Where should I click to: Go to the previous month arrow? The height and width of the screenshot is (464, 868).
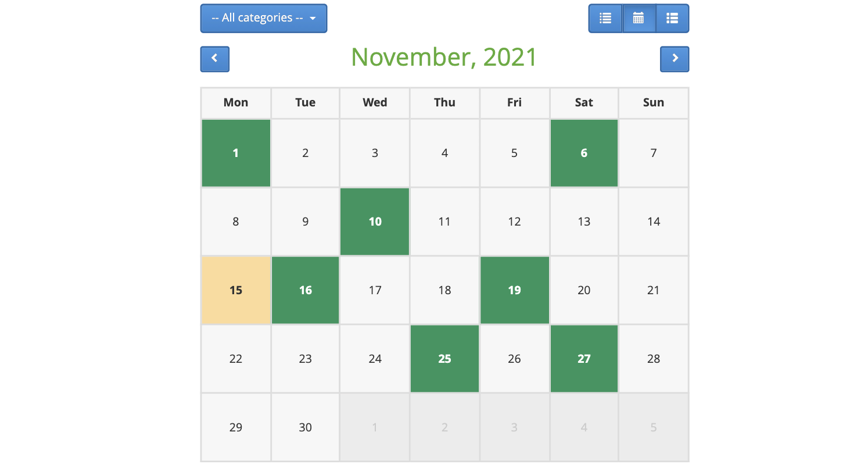[x=215, y=59]
